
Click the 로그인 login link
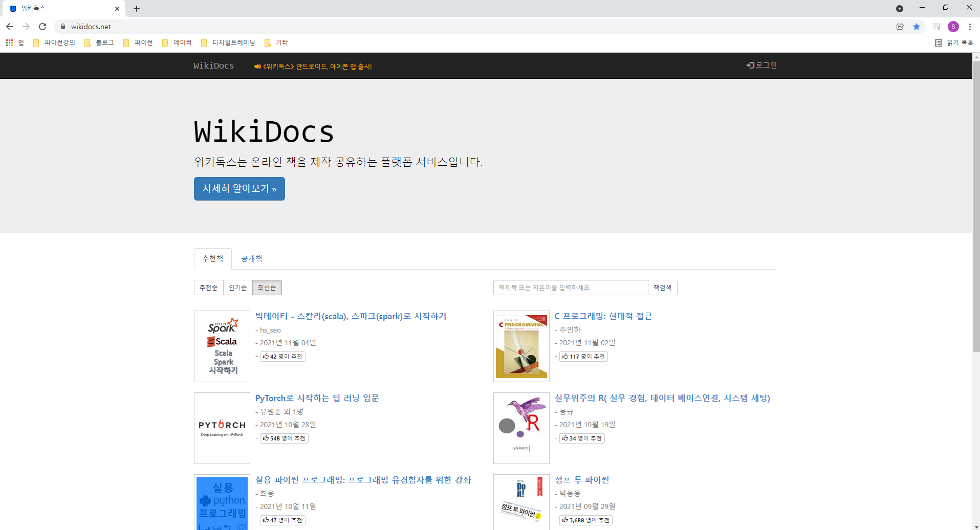coord(761,65)
